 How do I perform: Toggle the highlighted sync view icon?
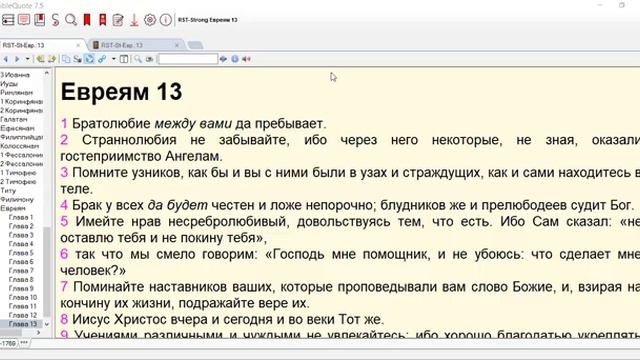click(89, 59)
